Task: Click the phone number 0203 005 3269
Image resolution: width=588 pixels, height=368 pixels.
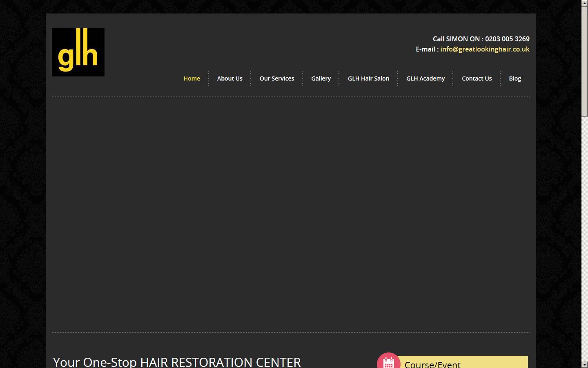Action: 507,39
